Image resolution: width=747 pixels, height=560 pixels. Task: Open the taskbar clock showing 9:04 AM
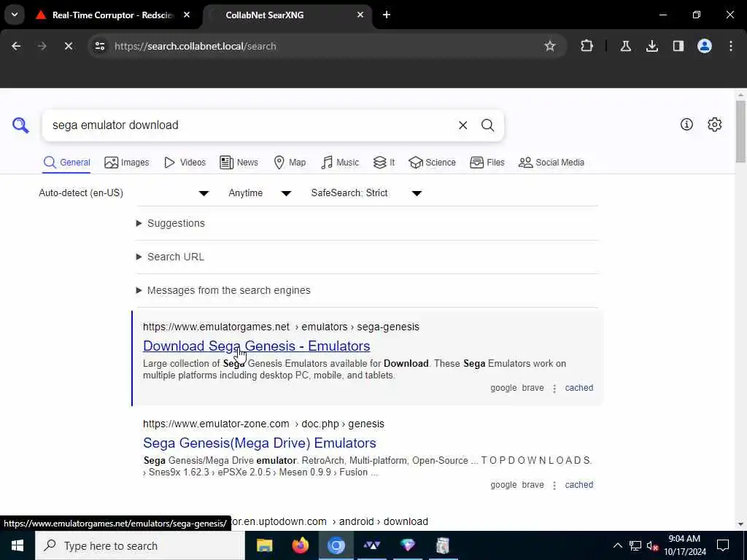tap(684, 545)
